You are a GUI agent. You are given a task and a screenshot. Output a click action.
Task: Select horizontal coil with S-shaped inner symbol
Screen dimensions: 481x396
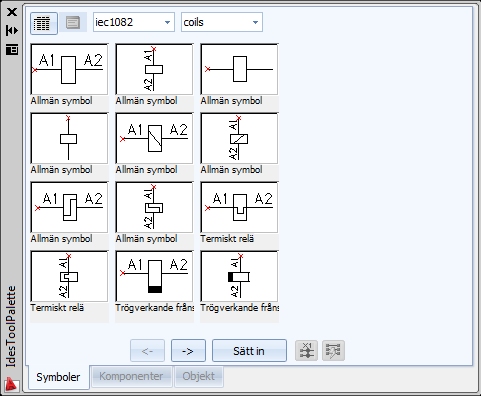69,207
